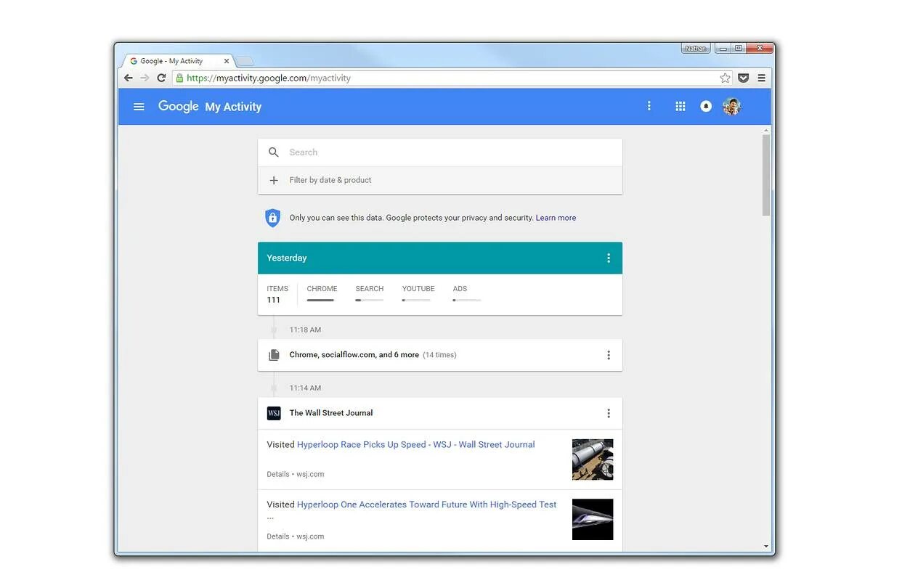Viewport: 902px width, 588px height.
Task: Open a new browser tab
Action: coord(245,62)
